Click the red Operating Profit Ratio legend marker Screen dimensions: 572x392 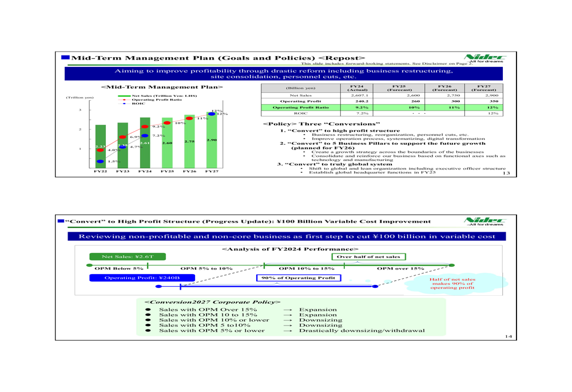pyautogui.click(x=123, y=100)
